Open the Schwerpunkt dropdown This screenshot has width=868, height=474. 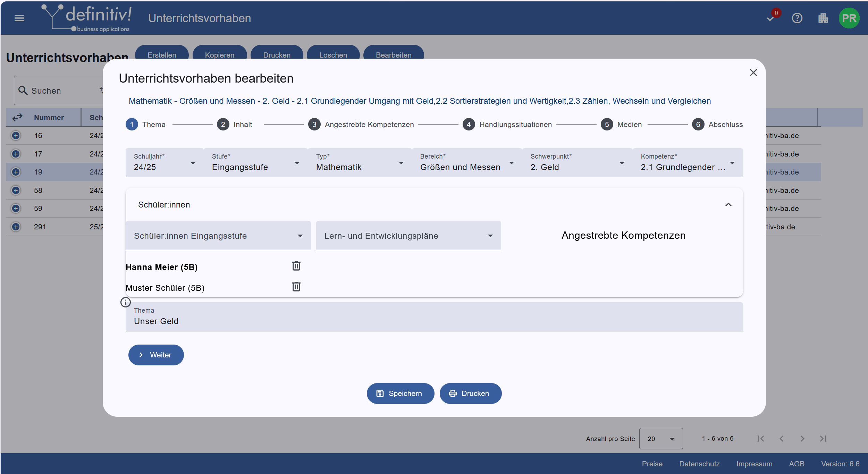click(577, 163)
